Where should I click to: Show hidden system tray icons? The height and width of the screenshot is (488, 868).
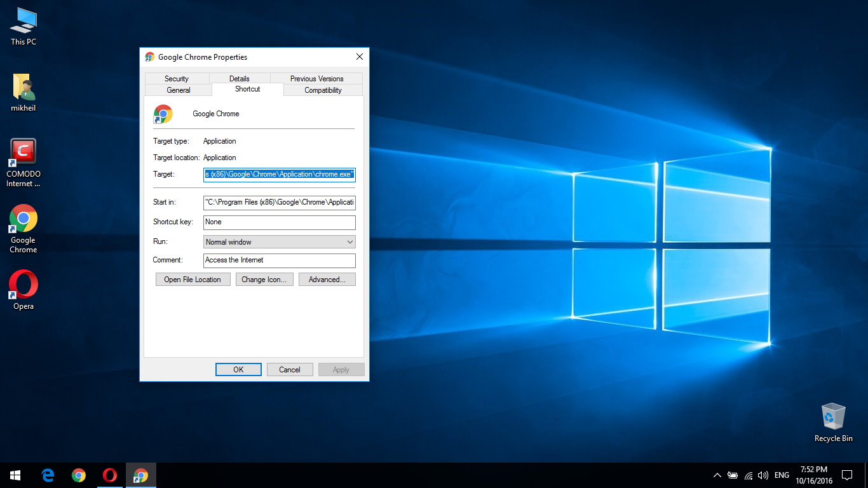click(717, 475)
